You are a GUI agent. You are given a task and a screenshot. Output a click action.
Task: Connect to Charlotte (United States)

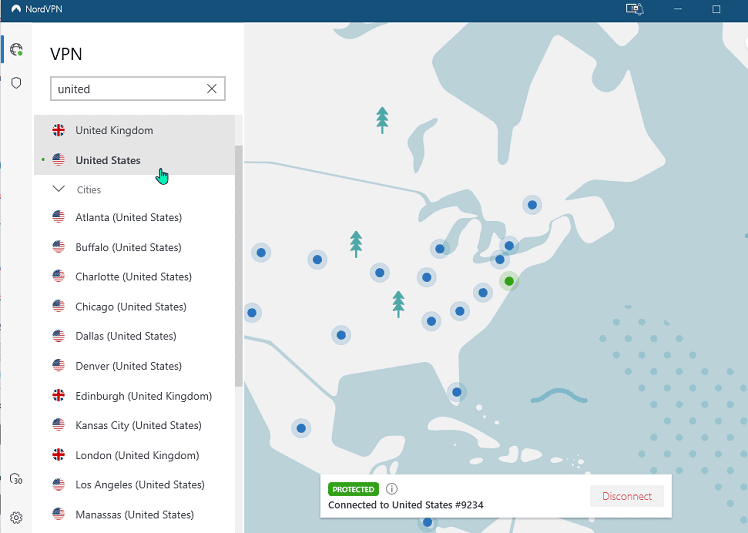coord(135,277)
